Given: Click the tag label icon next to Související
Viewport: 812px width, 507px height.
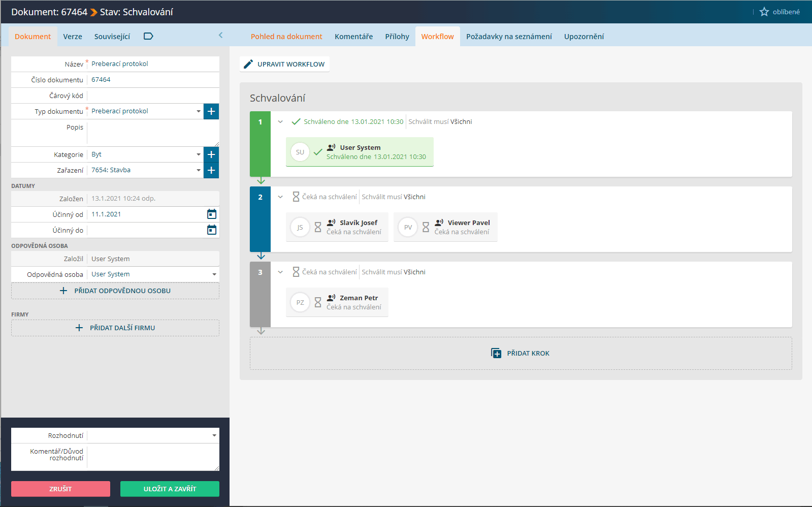Looking at the screenshot, I should coord(148,36).
